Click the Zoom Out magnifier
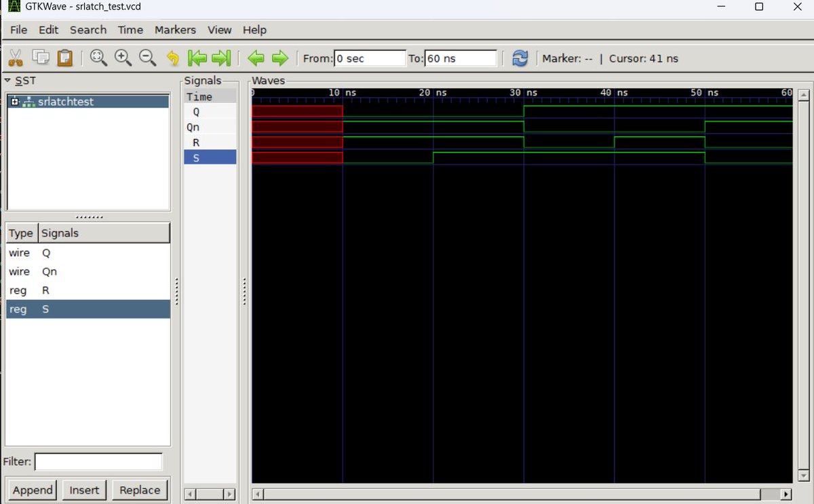Screen dimensions: 814x504 tap(147, 58)
